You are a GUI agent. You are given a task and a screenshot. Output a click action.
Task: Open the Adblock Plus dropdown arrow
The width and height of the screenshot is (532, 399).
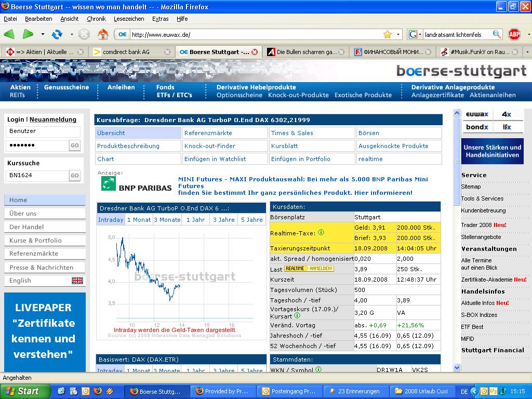(528, 34)
